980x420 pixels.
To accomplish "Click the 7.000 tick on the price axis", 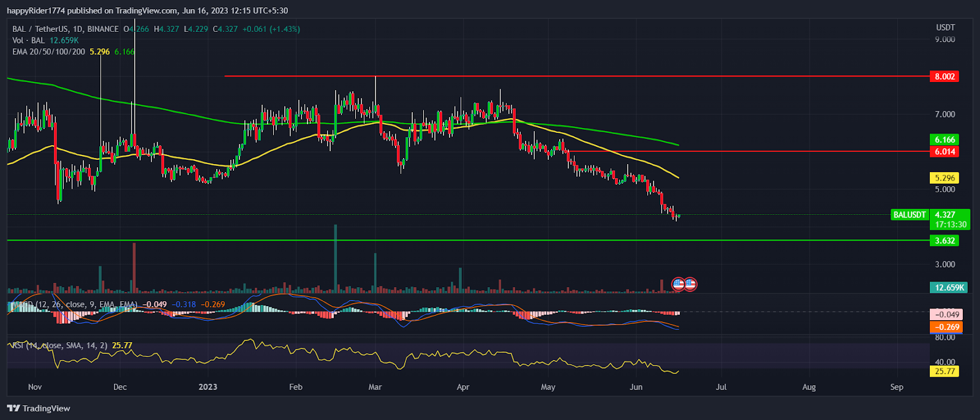I will (944, 114).
